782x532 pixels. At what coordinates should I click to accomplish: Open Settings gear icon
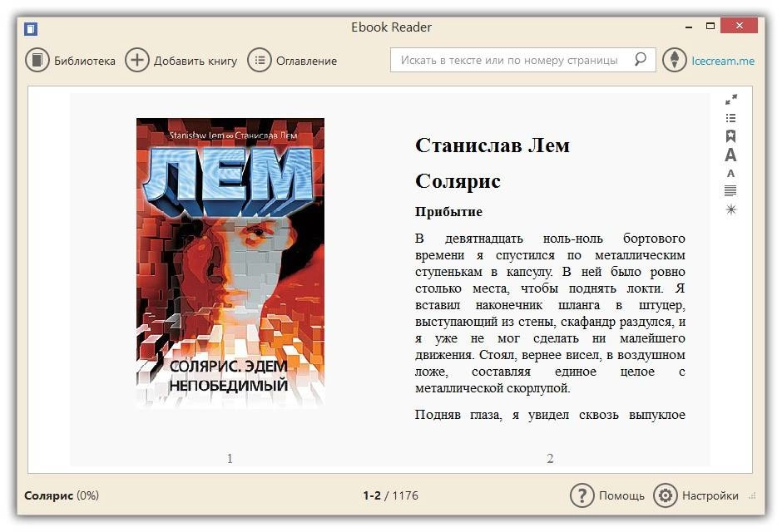(666, 495)
